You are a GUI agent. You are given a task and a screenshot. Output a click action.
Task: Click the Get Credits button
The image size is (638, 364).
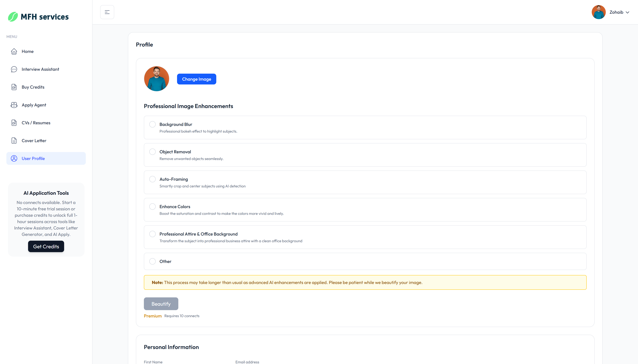click(x=46, y=246)
